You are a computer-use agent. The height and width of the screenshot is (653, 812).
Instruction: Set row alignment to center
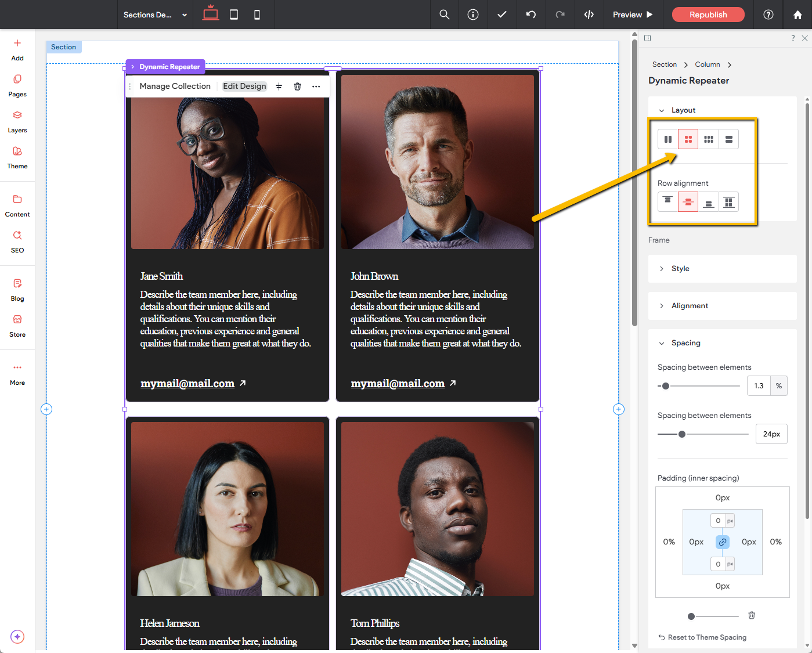pos(688,201)
